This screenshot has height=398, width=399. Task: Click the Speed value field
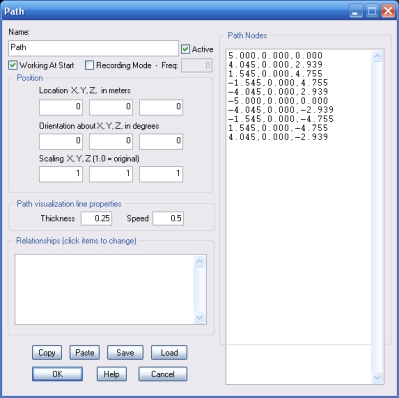click(168, 219)
